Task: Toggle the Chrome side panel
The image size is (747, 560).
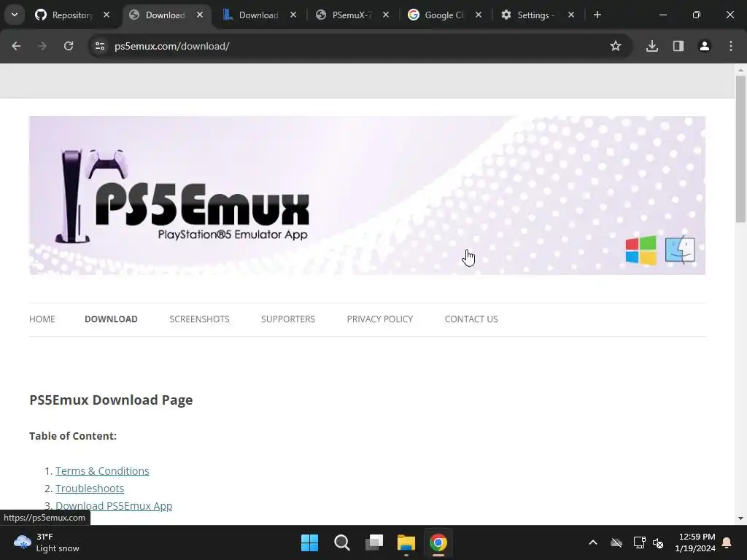Action: coord(678,46)
